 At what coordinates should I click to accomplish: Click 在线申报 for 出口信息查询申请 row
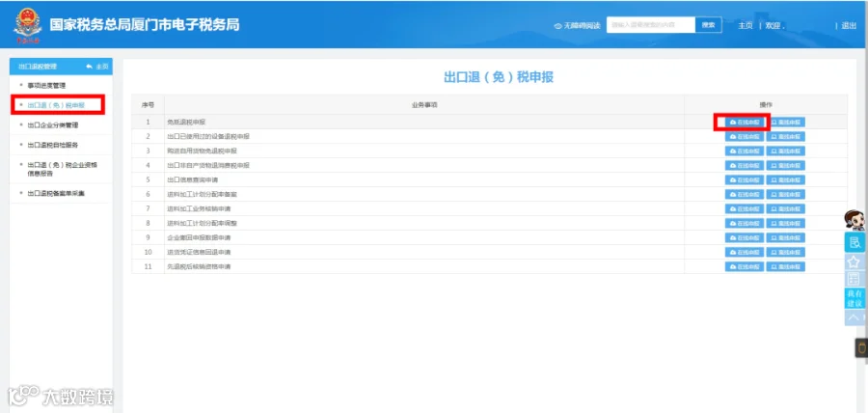coord(745,179)
